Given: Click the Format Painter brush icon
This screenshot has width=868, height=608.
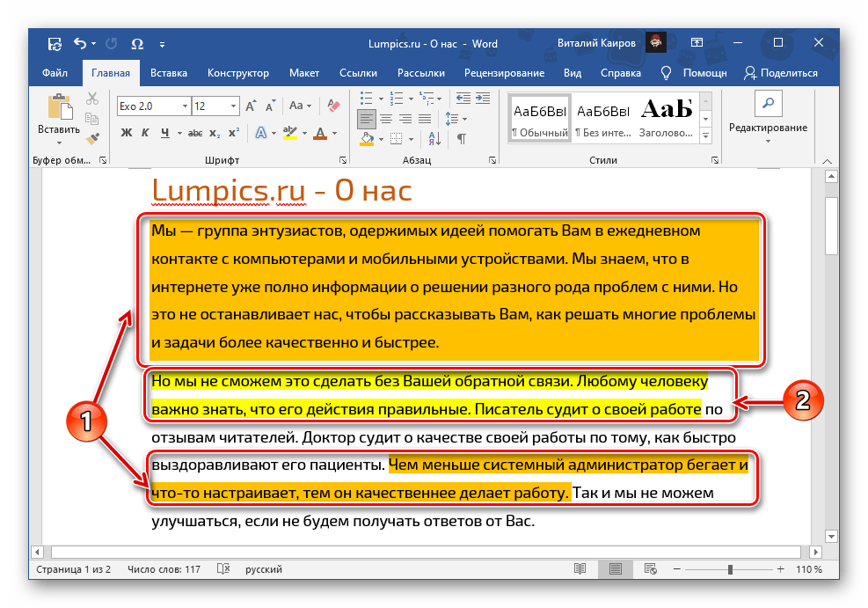Looking at the screenshot, I should click(92, 136).
